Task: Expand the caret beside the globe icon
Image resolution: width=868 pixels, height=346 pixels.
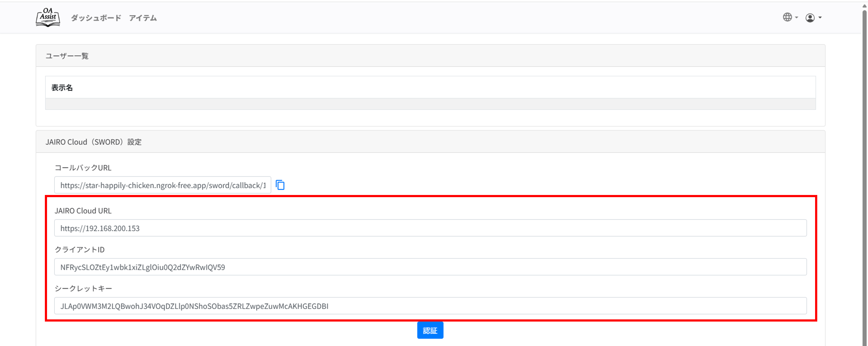Action: tap(797, 18)
